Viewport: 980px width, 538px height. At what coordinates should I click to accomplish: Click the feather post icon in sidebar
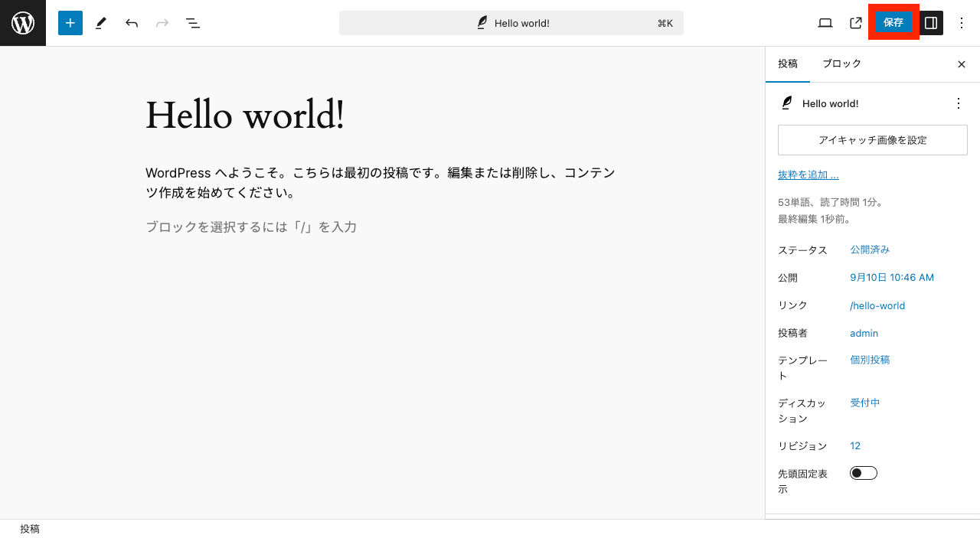(x=786, y=103)
